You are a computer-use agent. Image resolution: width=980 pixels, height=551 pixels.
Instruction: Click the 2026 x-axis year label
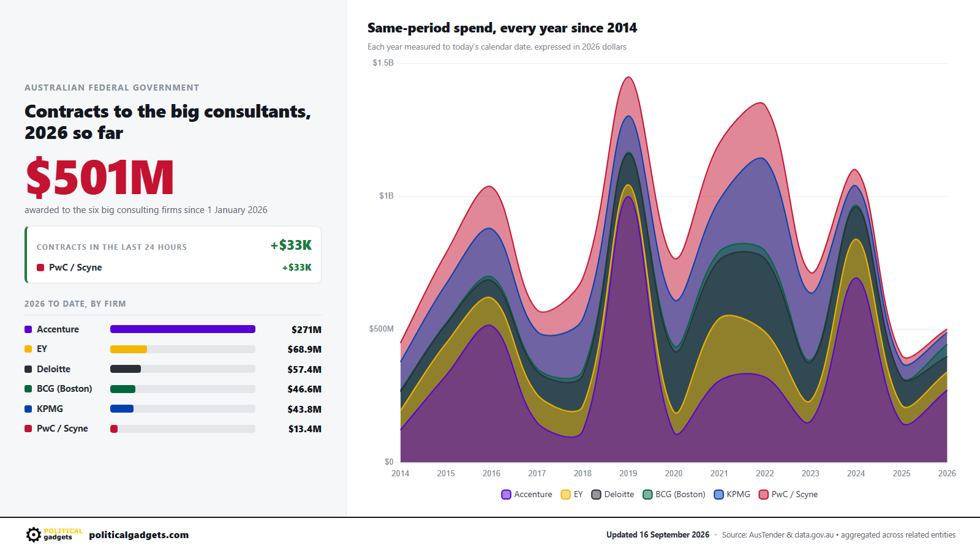(947, 473)
